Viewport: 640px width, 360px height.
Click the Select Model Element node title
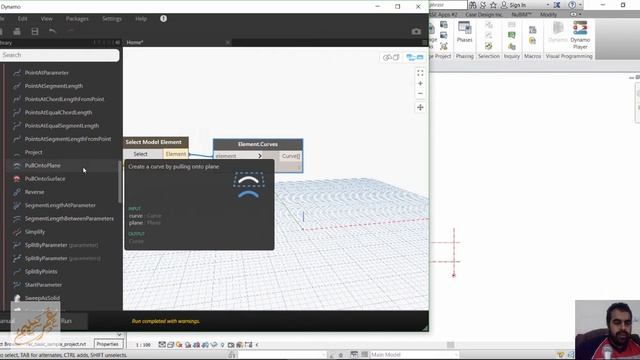coord(153,142)
